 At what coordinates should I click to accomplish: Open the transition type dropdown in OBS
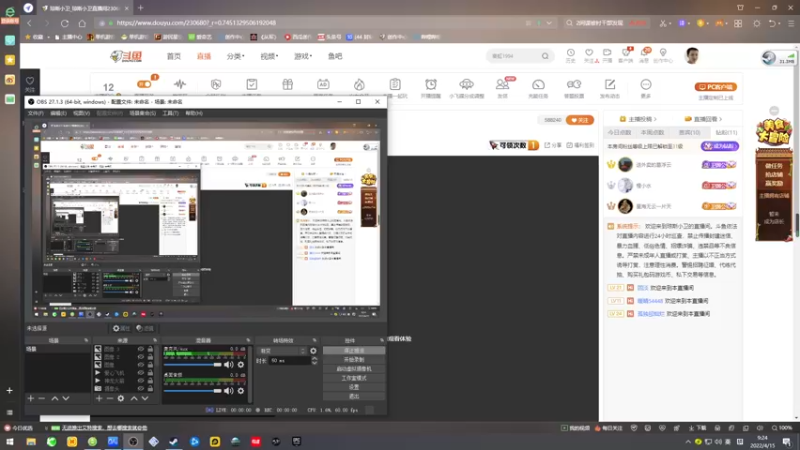point(283,351)
